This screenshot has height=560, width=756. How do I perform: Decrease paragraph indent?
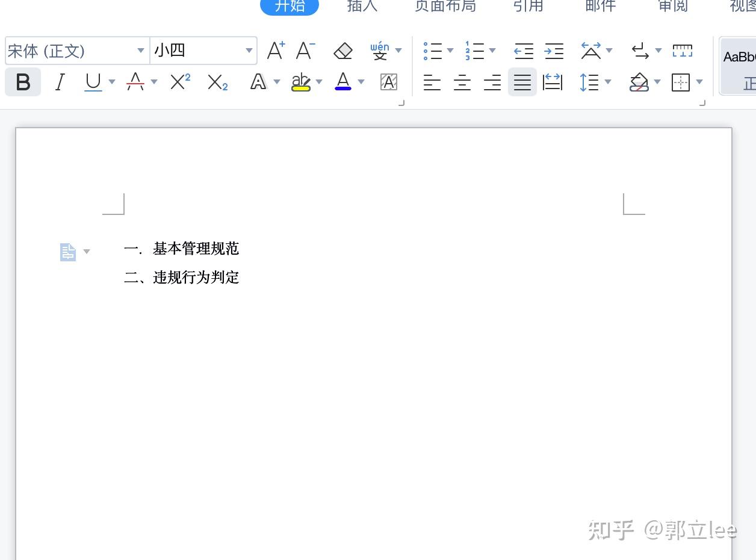pos(524,51)
